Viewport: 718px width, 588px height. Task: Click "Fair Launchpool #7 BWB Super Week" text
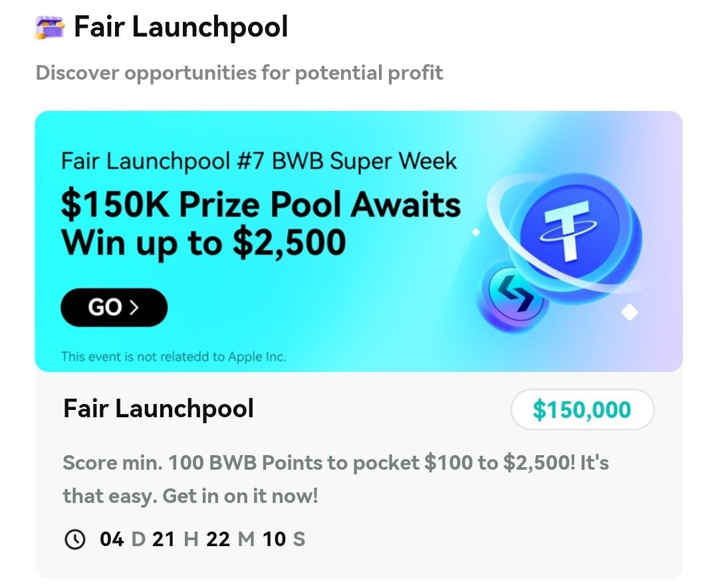[259, 161]
